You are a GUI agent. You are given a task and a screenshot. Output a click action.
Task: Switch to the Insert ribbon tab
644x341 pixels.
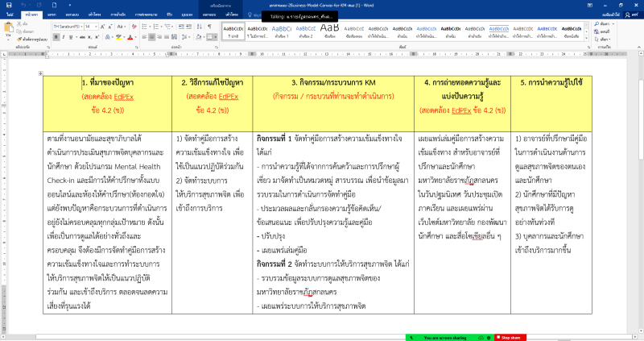tap(52, 14)
